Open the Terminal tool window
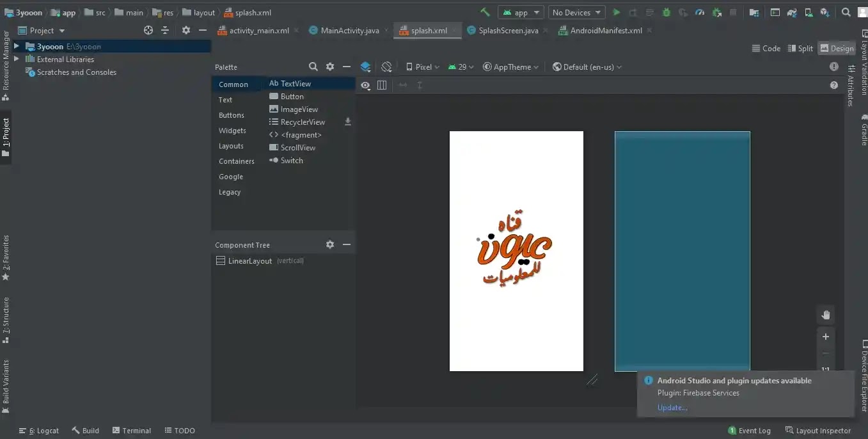This screenshot has height=439, width=868. [131, 431]
